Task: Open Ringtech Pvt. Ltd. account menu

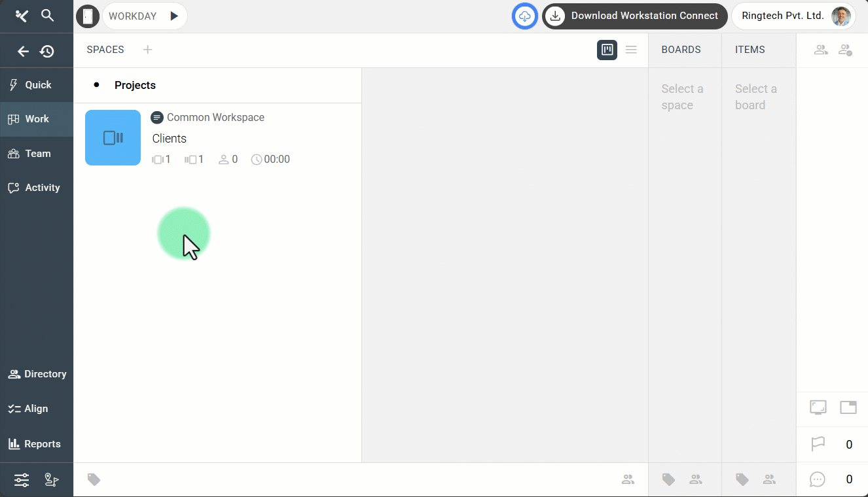Action: point(793,16)
